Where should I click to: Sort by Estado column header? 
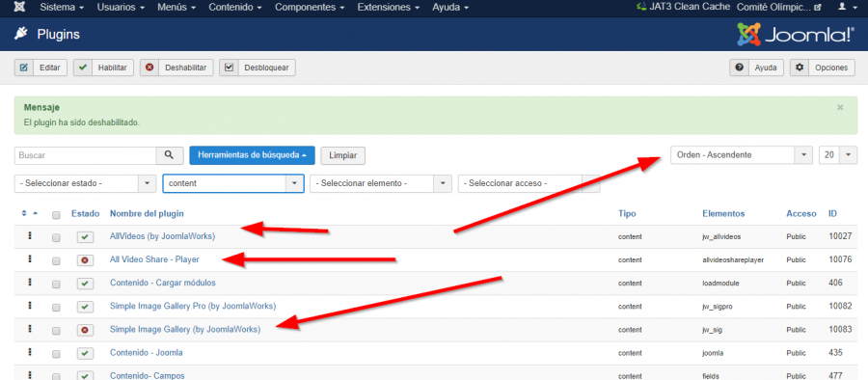[85, 213]
